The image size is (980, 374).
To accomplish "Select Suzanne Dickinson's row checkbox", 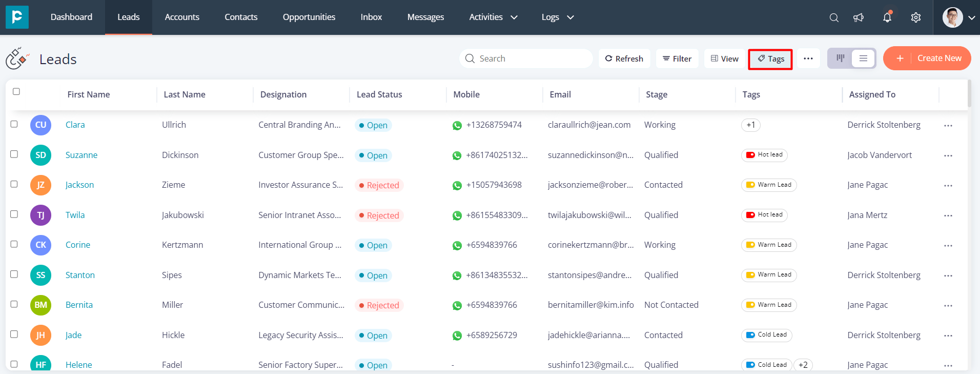I will click(14, 154).
